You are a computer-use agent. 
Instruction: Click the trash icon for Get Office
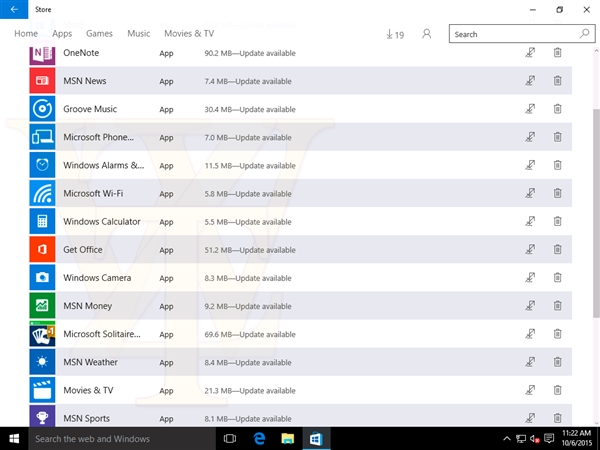point(557,250)
